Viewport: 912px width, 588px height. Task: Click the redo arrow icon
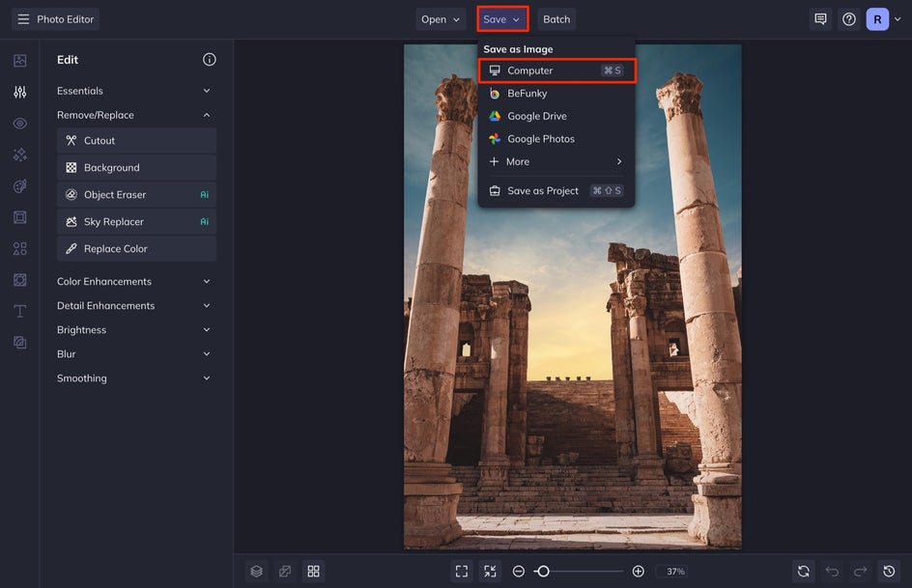coord(861,572)
